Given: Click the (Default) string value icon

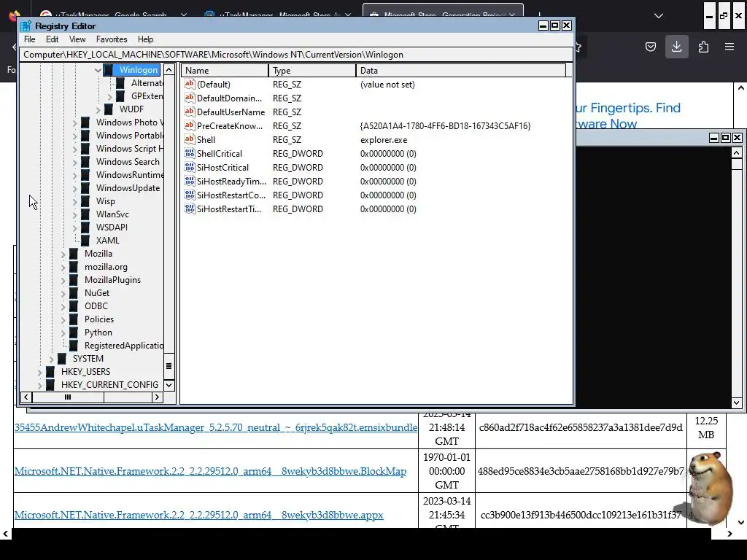Looking at the screenshot, I should (190, 85).
